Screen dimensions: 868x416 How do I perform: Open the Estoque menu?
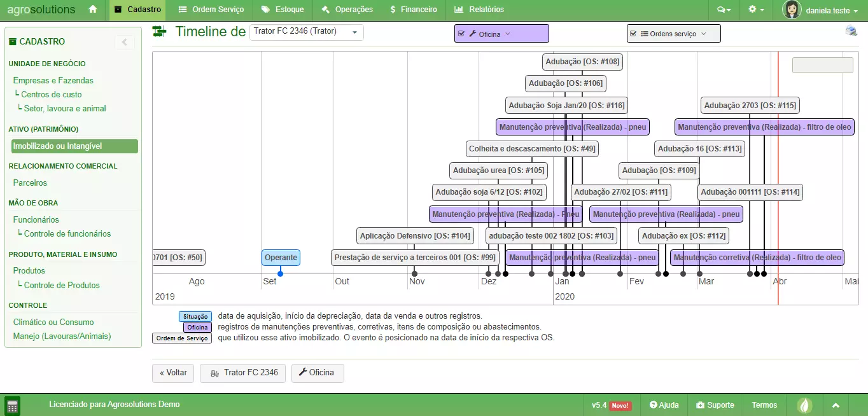281,10
